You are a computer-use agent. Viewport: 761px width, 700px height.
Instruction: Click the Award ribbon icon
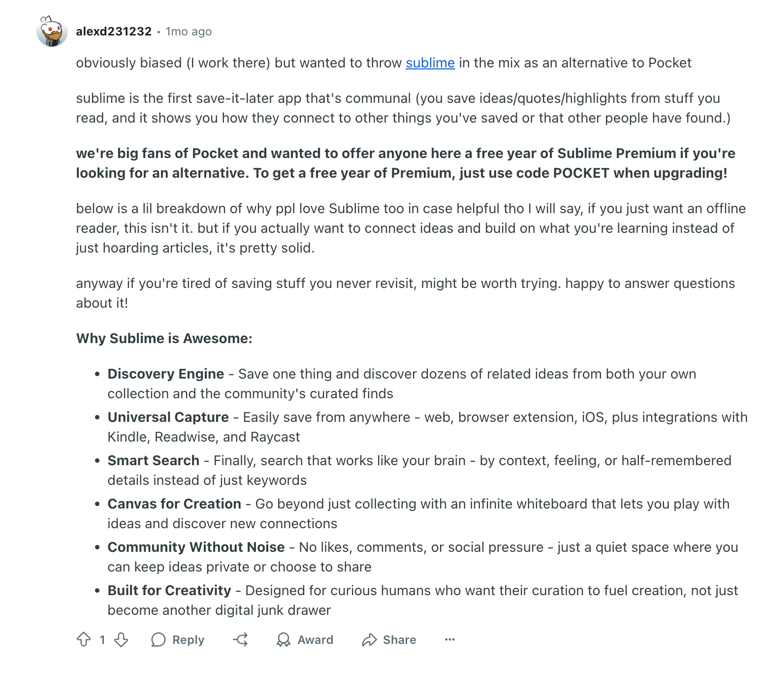click(x=284, y=639)
